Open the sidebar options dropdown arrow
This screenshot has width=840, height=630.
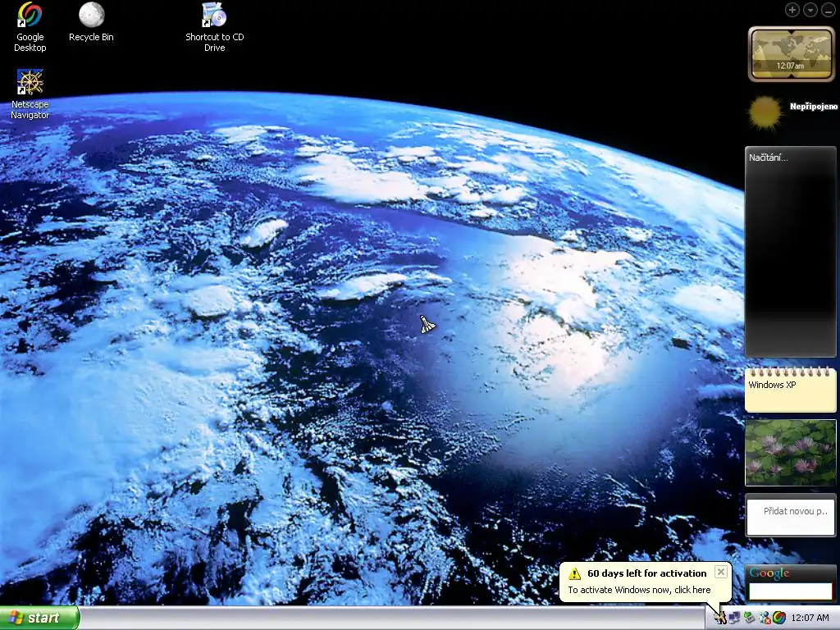click(x=810, y=10)
